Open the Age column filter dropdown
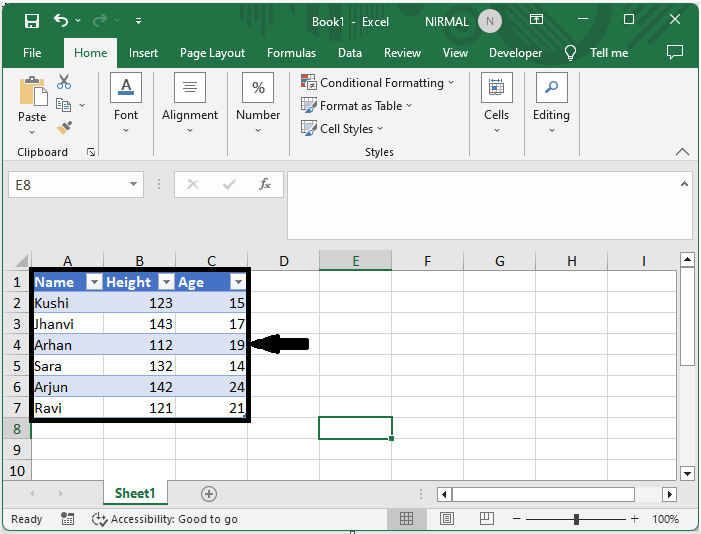Viewport: 701px width, 534px height. 238,282
